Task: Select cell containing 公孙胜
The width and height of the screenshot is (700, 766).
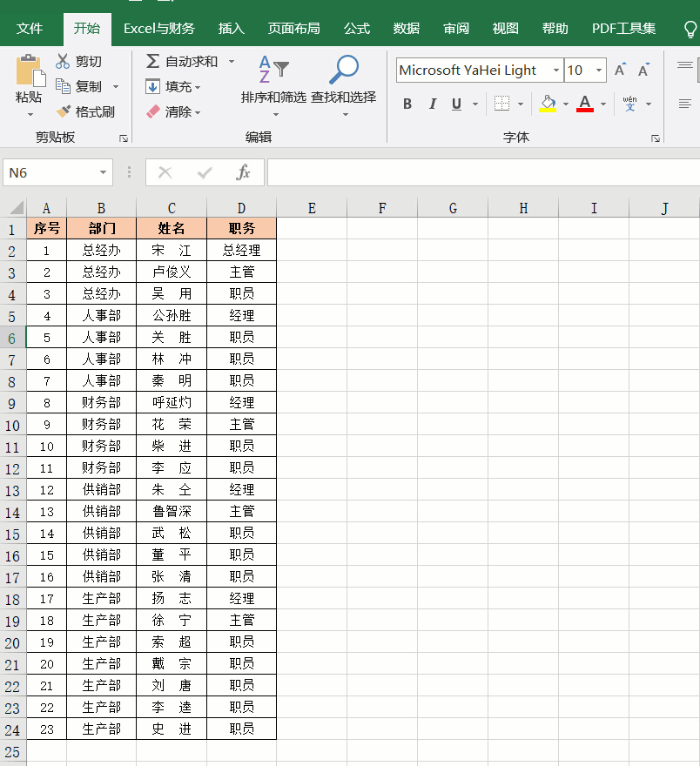Action: 172,316
